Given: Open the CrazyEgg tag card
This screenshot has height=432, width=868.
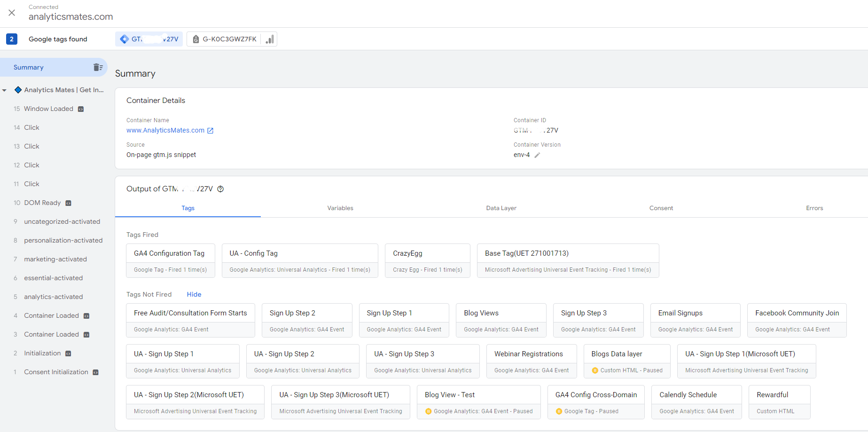Looking at the screenshot, I should 428,260.
